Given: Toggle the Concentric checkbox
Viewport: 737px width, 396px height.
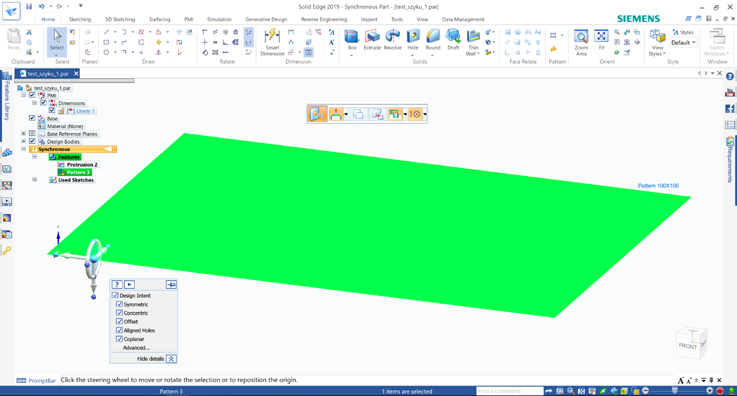Looking at the screenshot, I should coord(119,313).
